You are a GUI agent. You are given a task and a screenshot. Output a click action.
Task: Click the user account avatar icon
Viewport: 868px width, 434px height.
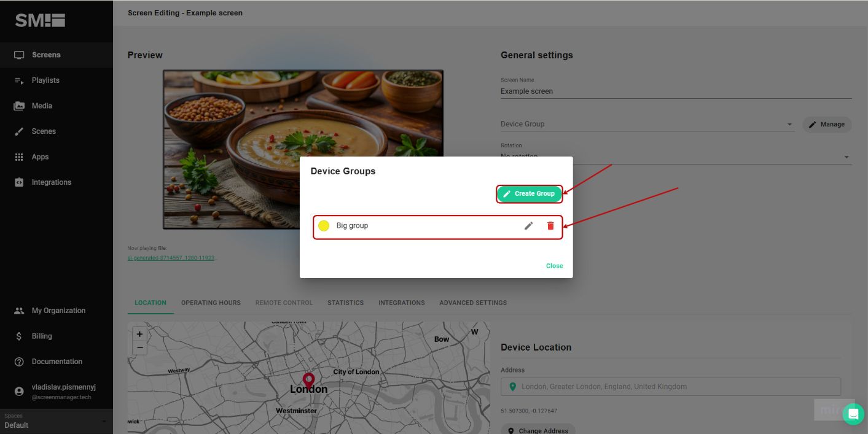[x=19, y=391]
